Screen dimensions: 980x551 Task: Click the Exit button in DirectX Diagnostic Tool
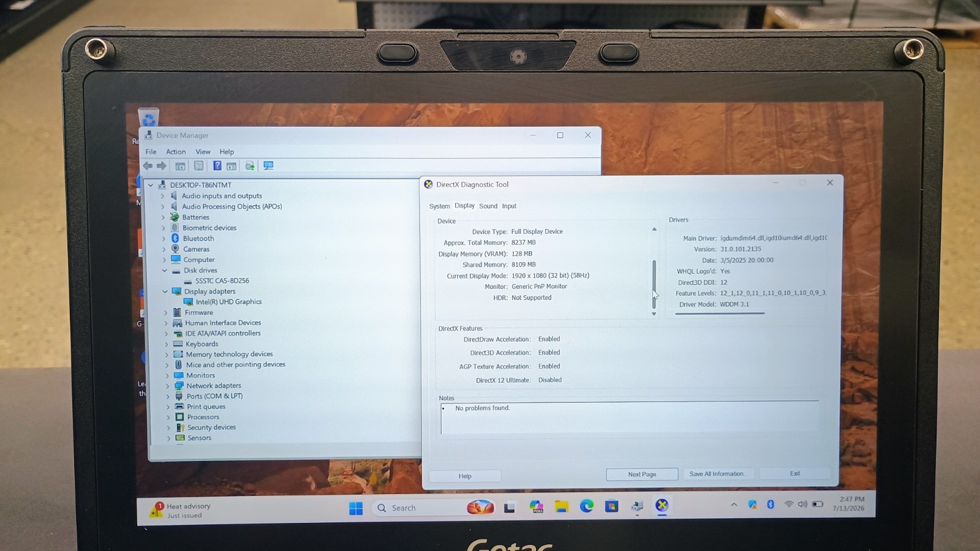pos(795,473)
